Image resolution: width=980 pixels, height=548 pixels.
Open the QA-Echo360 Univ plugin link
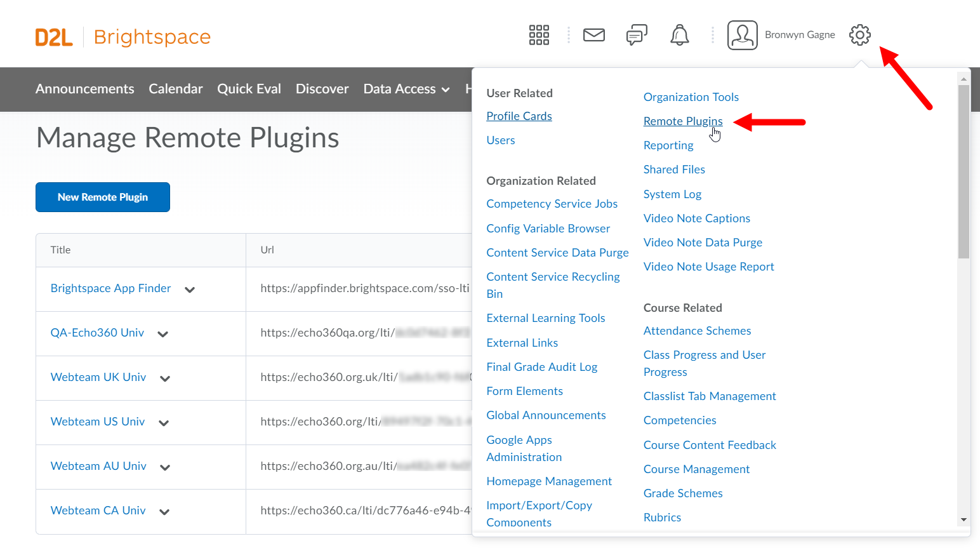[98, 333]
